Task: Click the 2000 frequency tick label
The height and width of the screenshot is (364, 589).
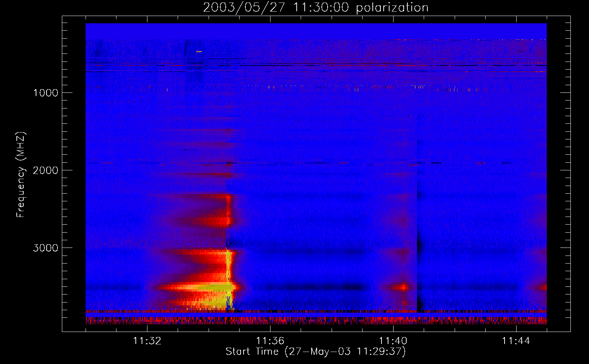Action: coord(46,170)
